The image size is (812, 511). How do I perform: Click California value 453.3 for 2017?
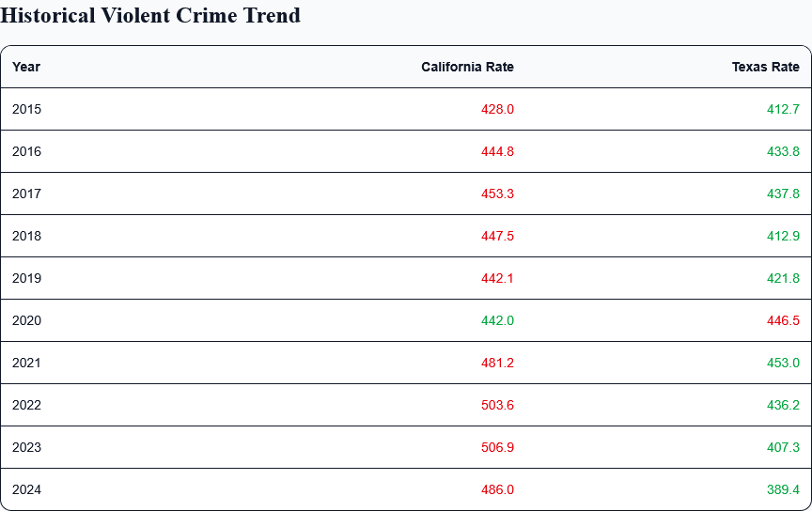tap(497, 194)
